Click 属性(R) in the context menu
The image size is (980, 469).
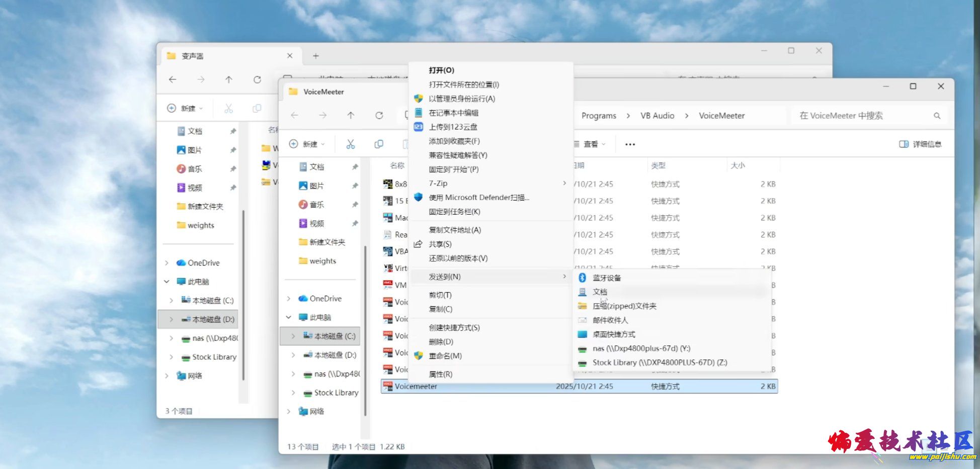point(440,374)
